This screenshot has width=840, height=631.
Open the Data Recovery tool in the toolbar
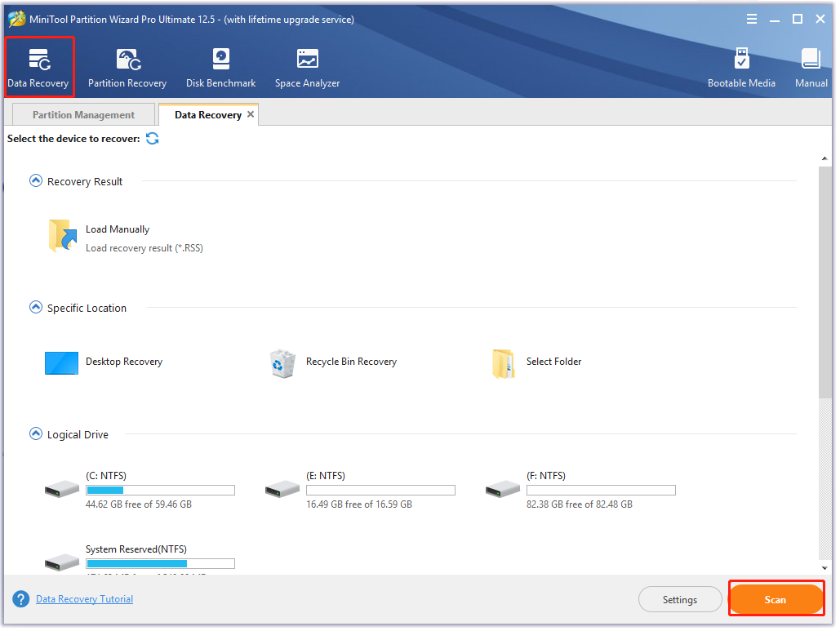point(38,68)
